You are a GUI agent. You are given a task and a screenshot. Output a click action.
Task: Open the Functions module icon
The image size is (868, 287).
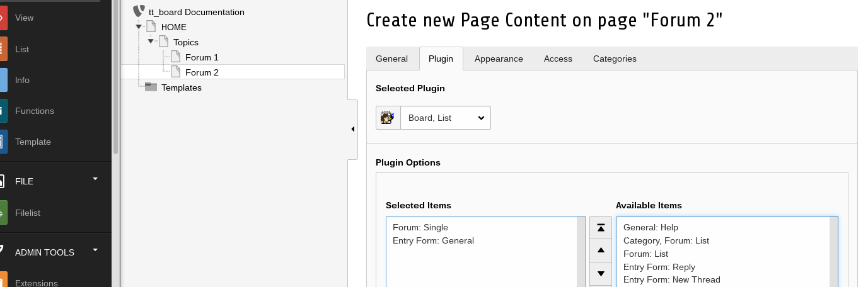click(x=3, y=111)
